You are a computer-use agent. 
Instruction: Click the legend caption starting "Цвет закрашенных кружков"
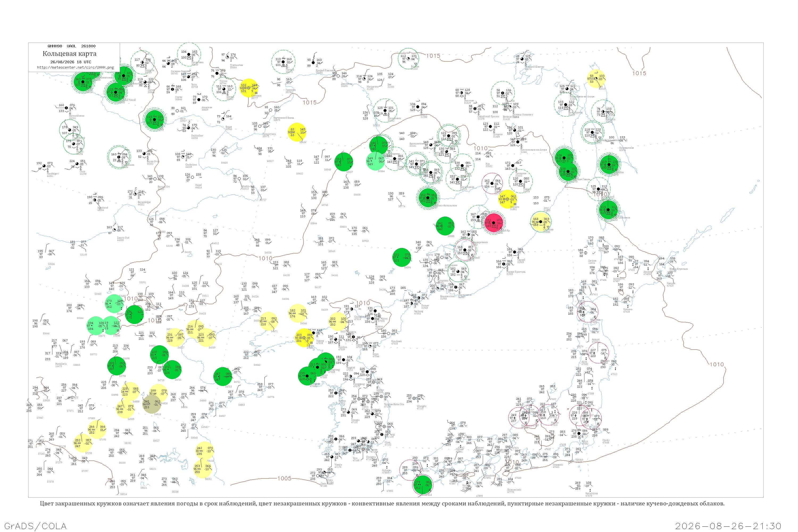click(x=382, y=504)
